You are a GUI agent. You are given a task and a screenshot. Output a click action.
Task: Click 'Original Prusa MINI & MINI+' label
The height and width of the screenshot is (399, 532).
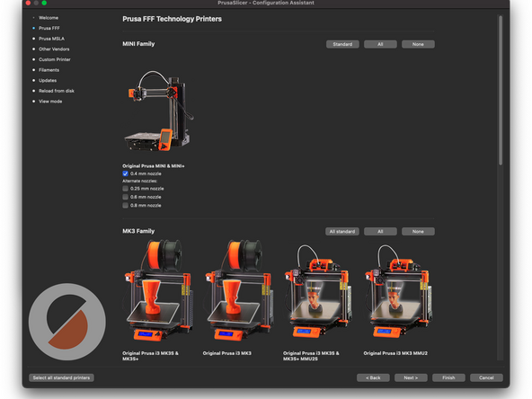pyautogui.click(x=154, y=166)
